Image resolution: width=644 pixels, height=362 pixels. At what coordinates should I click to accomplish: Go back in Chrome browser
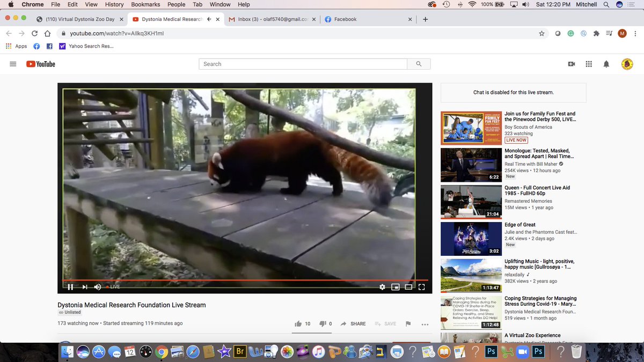(x=9, y=33)
